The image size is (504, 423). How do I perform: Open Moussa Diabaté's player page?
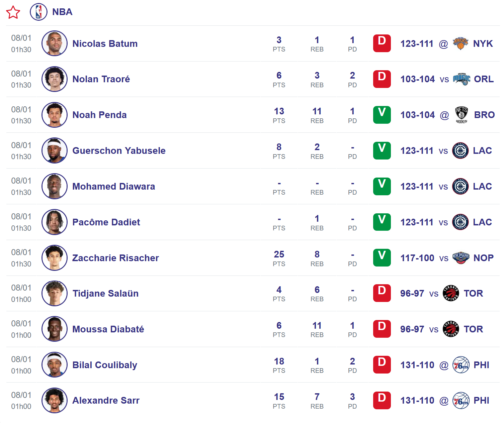(x=108, y=329)
